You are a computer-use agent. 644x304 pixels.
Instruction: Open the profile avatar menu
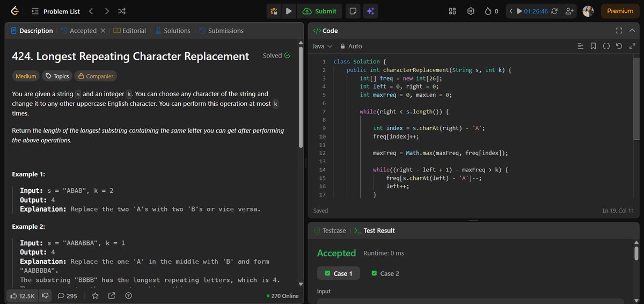(x=588, y=11)
